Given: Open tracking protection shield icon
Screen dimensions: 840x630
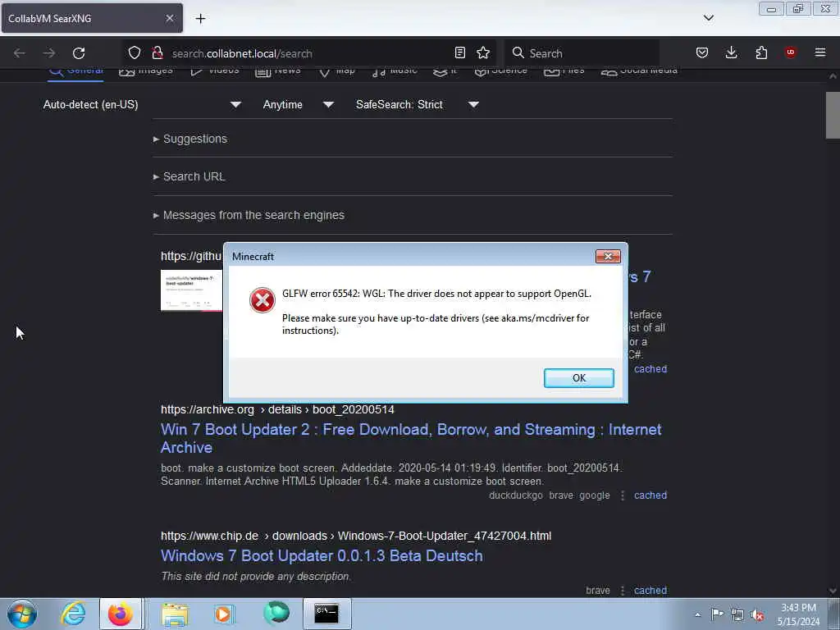Looking at the screenshot, I should coord(134,52).
